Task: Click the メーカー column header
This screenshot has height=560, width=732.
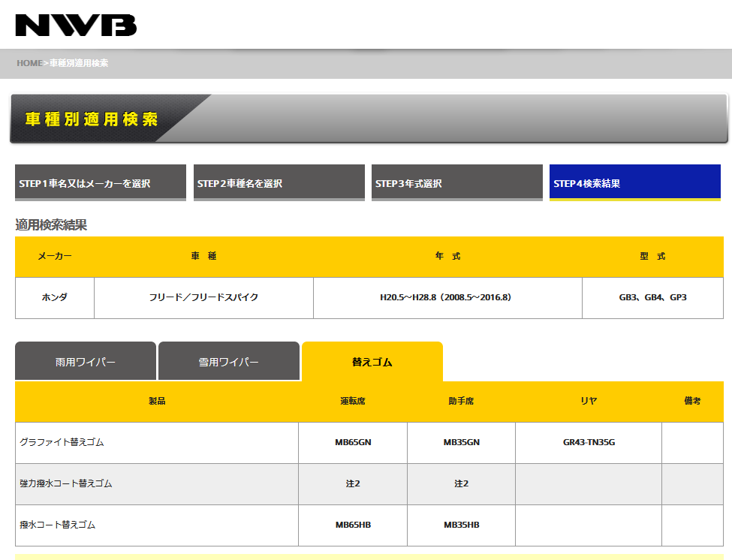Action: click(x=55, y=256)
